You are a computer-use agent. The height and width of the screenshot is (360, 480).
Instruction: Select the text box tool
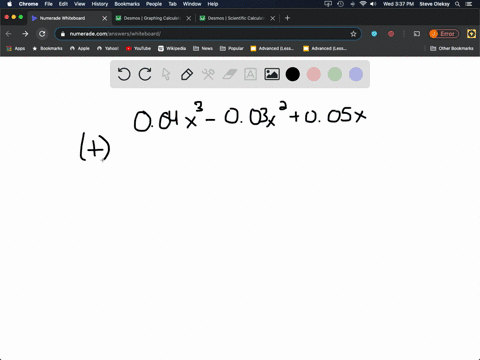pos(250,74)
